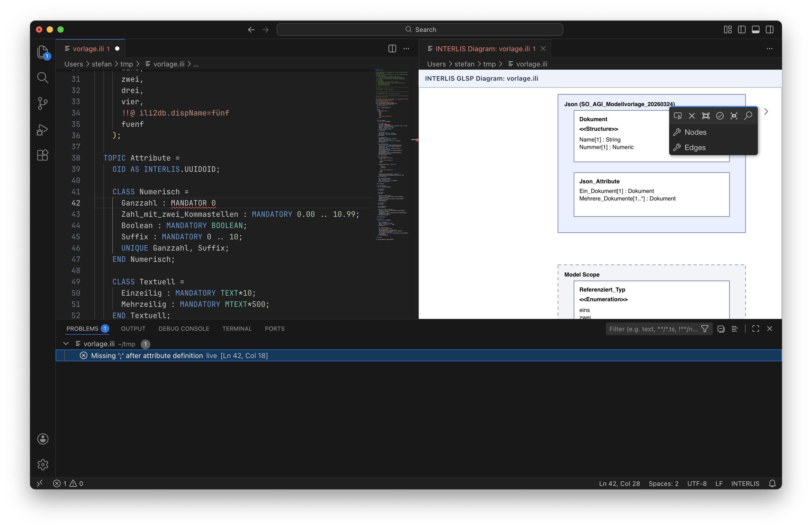The image size is (812, 529).
Task: Click Ln 42, Col 28 to go to line
Action: tap(619, 483)
